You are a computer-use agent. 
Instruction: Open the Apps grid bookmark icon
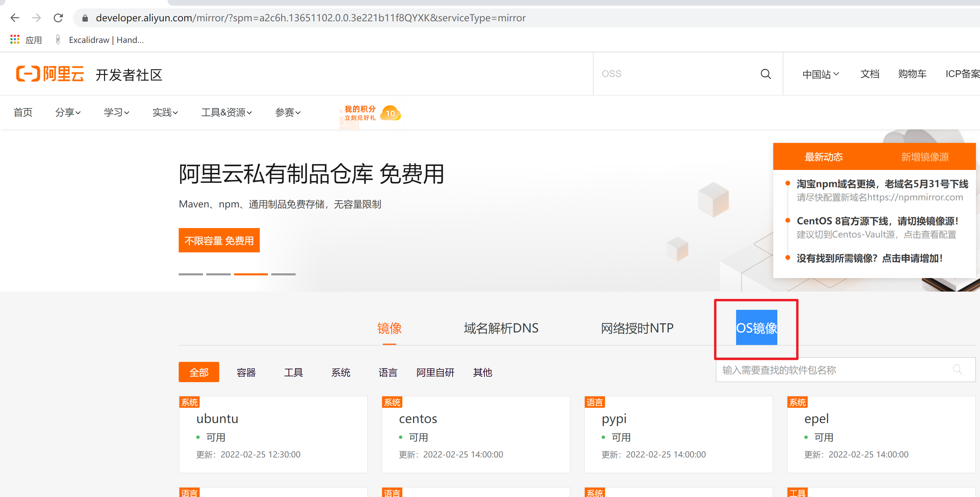(x=15, y=40)
